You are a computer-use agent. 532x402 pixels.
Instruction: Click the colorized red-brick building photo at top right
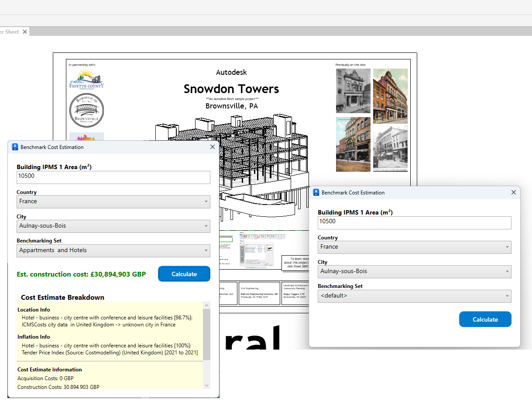(390, 96)
